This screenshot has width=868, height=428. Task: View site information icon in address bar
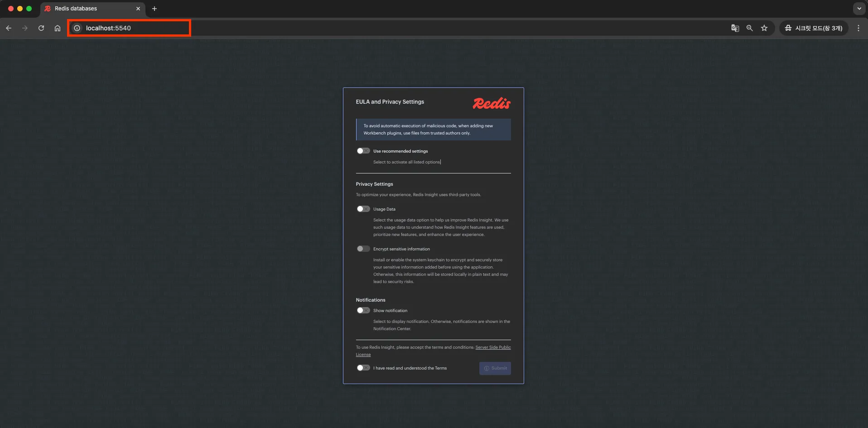(x=77, y=28)
